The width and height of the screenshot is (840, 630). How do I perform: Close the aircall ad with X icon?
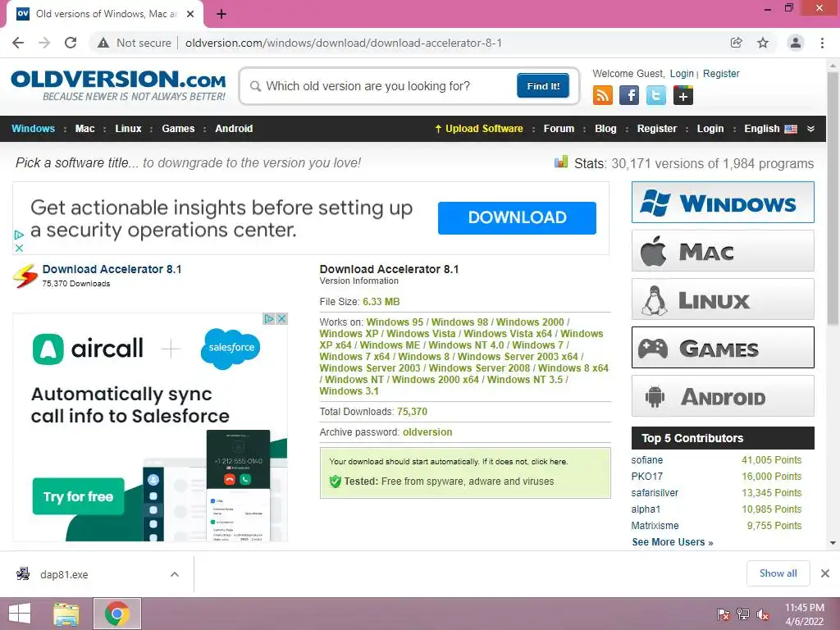(x=282, y=319)
